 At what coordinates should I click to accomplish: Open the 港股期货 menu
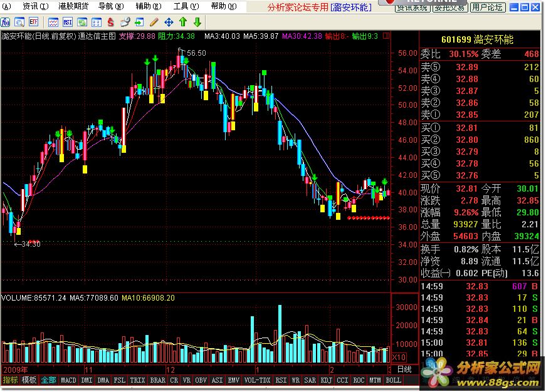click(73, 6)
